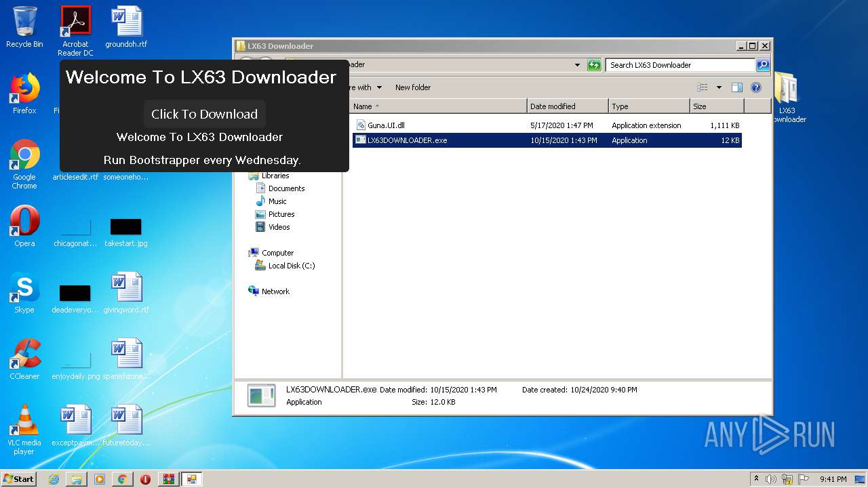This screenshot has height=488, width=868.
Task: Show hidden system tray icons
Action: [756, 479]
